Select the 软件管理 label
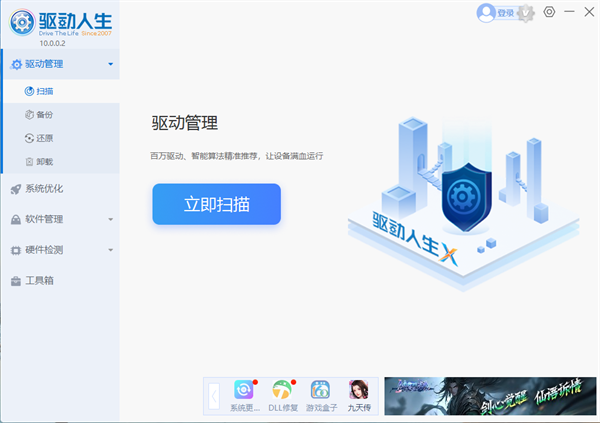The image size is (600, 423). [x=44, y=219]
